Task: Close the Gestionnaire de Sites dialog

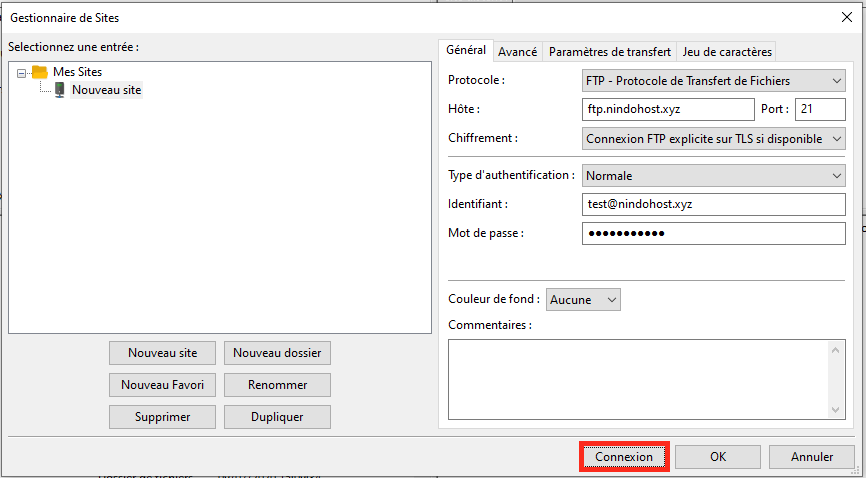Action: [846, 17]
